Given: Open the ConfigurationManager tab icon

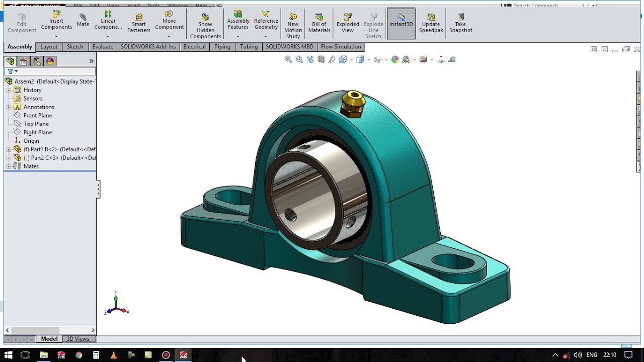Looking at the screenshot, I should coord(36,61).
